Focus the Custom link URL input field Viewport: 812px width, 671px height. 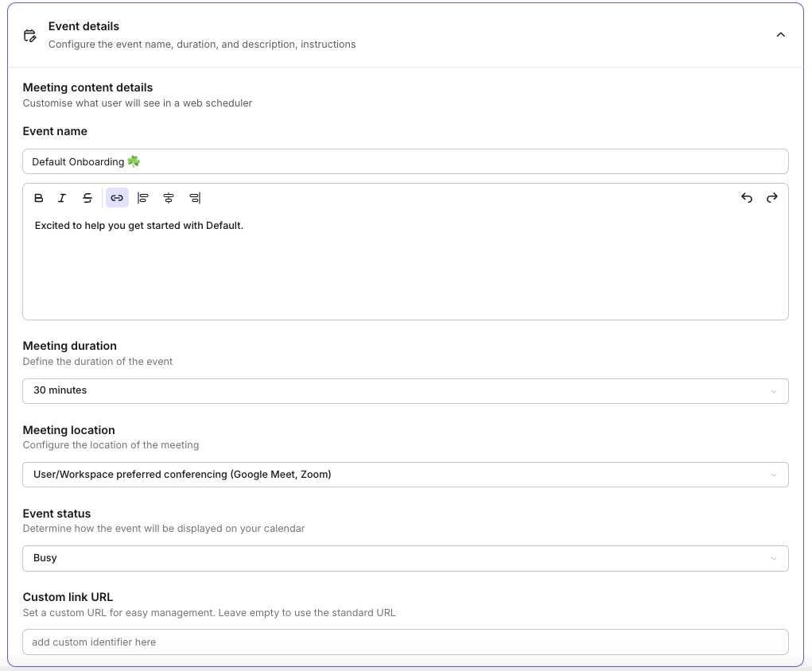(406, 642)
